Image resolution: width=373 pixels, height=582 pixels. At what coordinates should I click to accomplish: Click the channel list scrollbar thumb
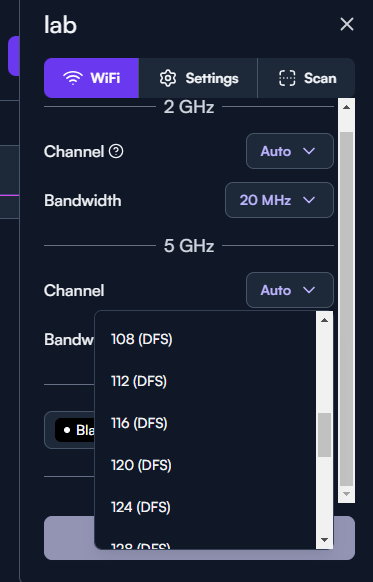click(x=324, y=435)
